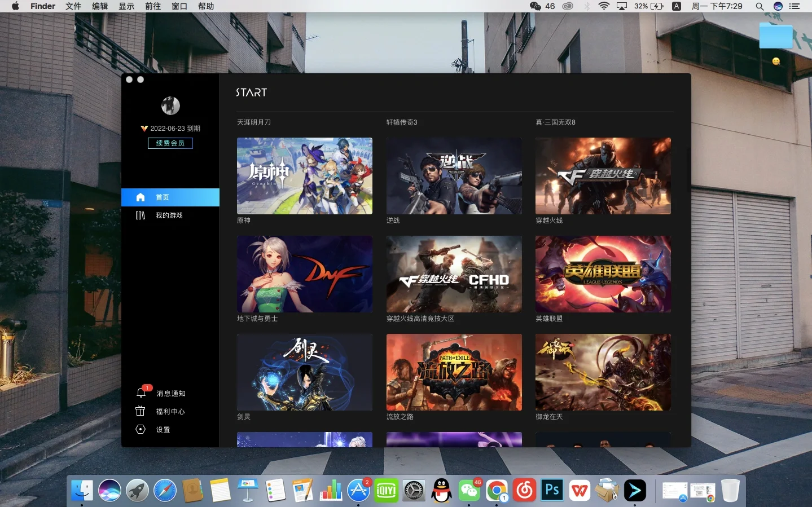The width and height of the screenshot is (812, 507).
Task: Click the Wi-Fi icon in menu bar
Action: click(x=604, y=6)
